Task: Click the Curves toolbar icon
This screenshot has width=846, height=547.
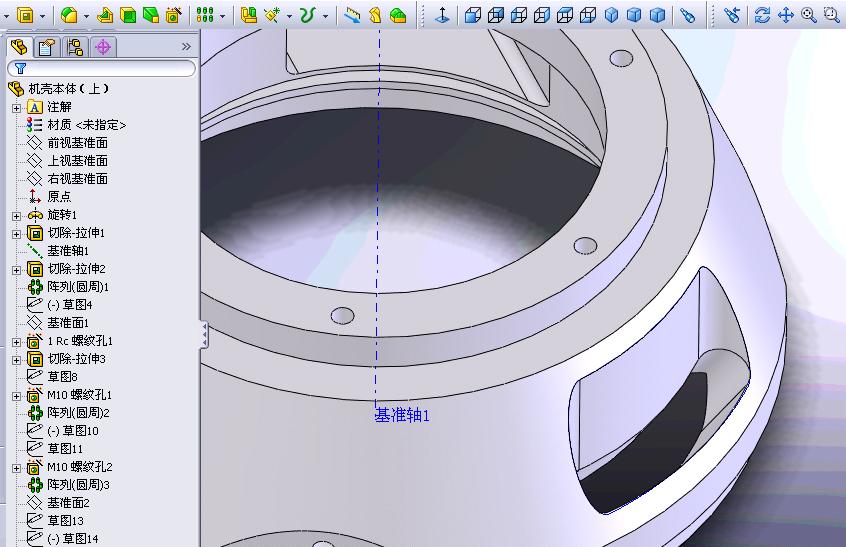Action: [x=306, y=15]
